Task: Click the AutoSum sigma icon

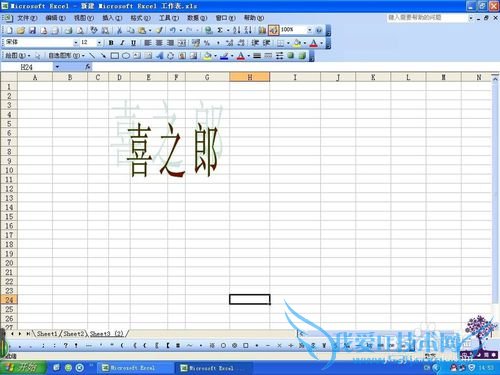Action: (x=220, y=30)
